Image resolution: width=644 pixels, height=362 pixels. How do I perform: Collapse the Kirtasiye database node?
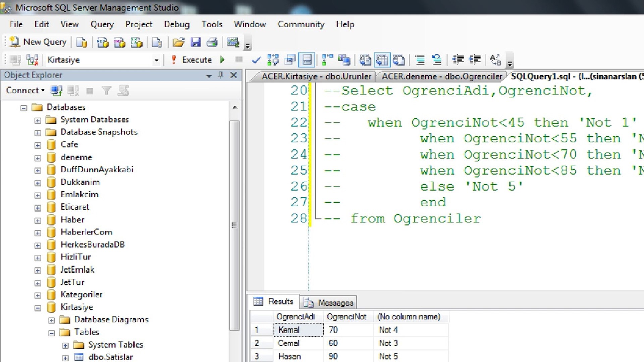pos(38,308)
